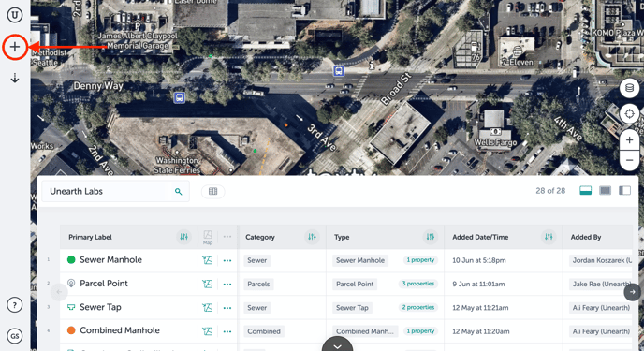This screenshot has height=351, width=644.
Task: Open the map layers database icon
Action: pyautogui.click(x=629, y=88)
